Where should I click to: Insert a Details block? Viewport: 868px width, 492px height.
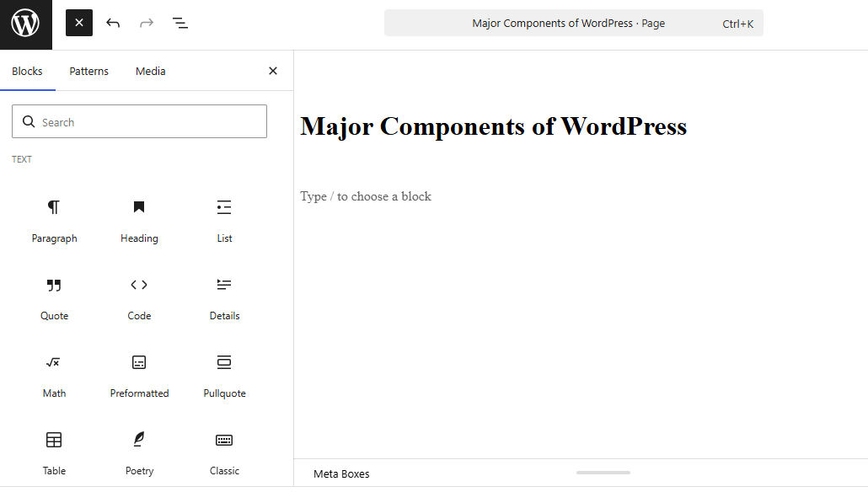(x=224, y=299)
